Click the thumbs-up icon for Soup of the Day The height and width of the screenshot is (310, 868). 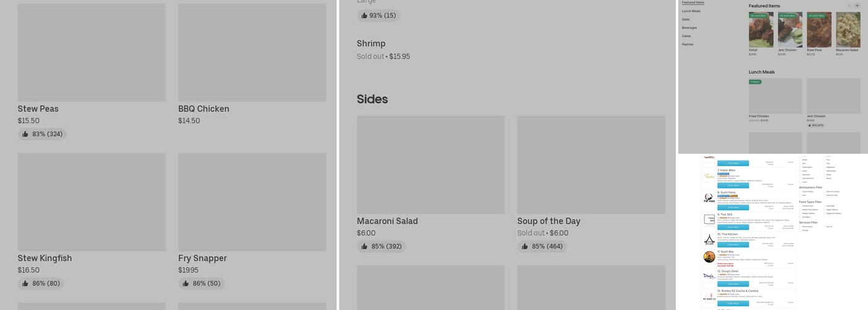525,246
